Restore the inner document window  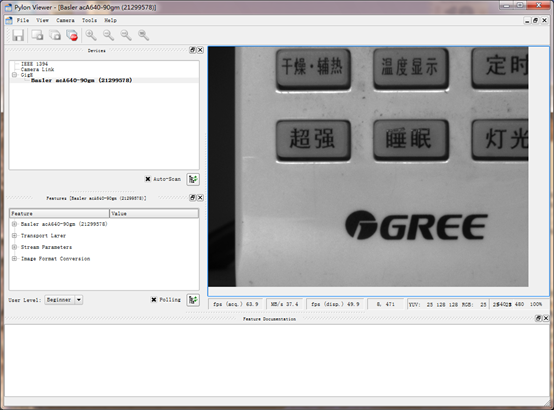535,20
